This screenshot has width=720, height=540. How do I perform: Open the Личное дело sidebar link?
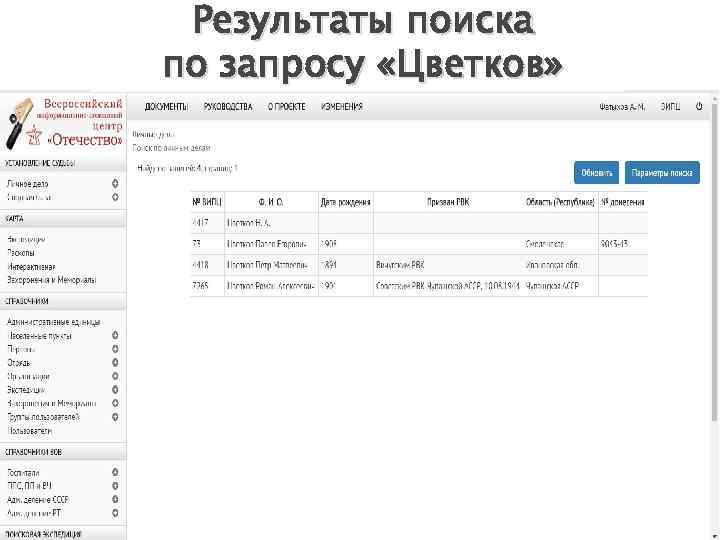(x=28, y=184)
